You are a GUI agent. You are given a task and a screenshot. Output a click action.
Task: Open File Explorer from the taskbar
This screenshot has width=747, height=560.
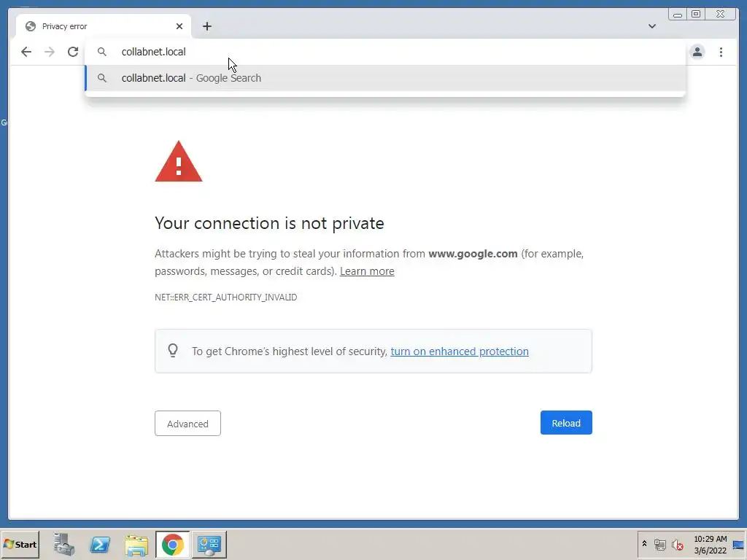click(136, 544)
